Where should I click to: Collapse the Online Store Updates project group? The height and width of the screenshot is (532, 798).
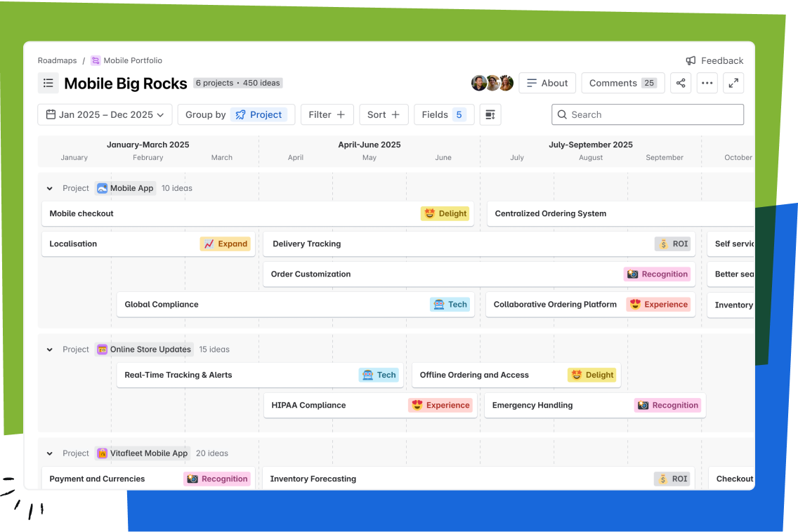coord(49,350)
